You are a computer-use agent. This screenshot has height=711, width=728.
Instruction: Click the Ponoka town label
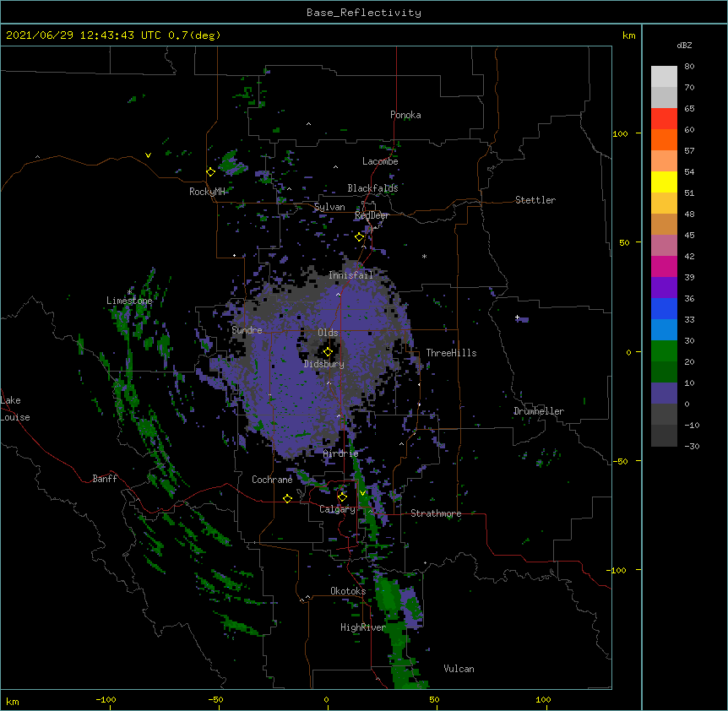pyautogui.click(x=405, y=115)
